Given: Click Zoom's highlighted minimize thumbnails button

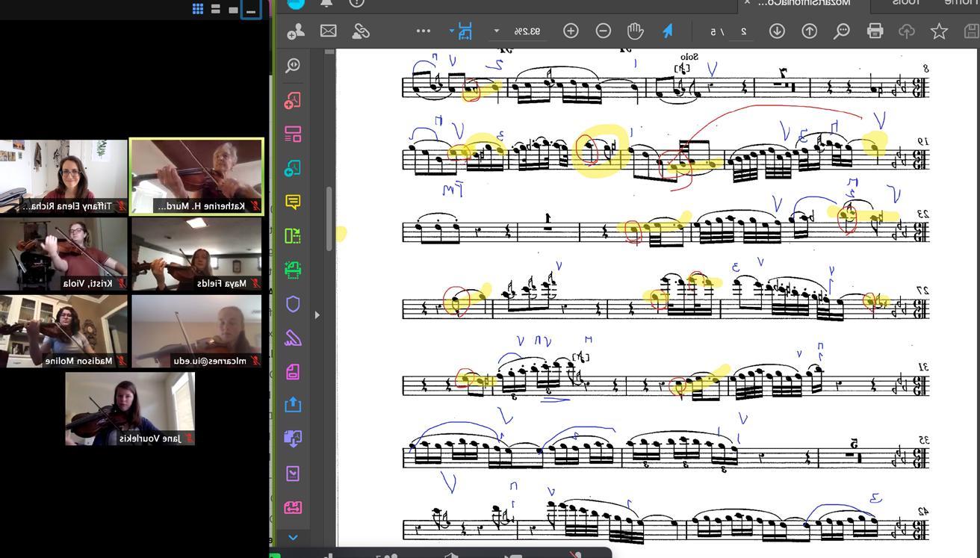Looking at the screenshot, I should coord(251,9).
